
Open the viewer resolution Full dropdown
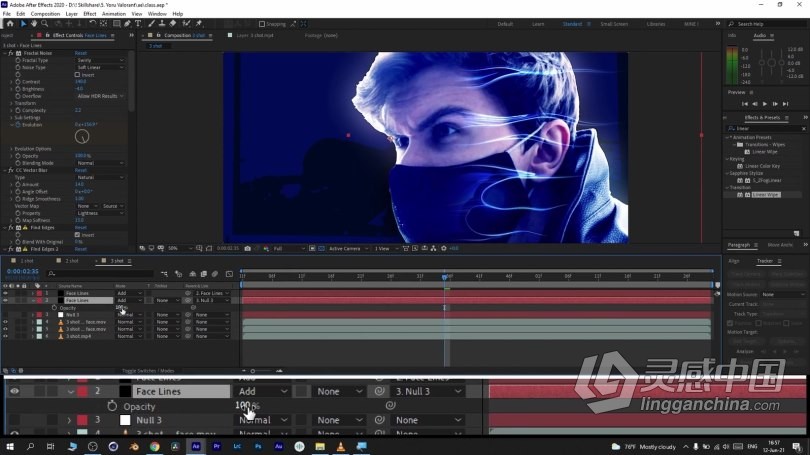(x=289, y=248)
